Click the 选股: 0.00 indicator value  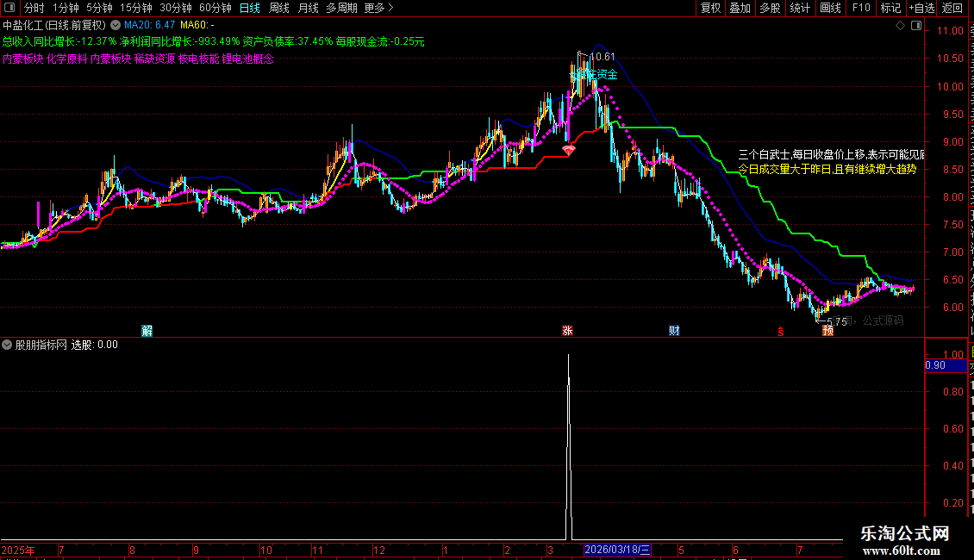pos(95,345)
